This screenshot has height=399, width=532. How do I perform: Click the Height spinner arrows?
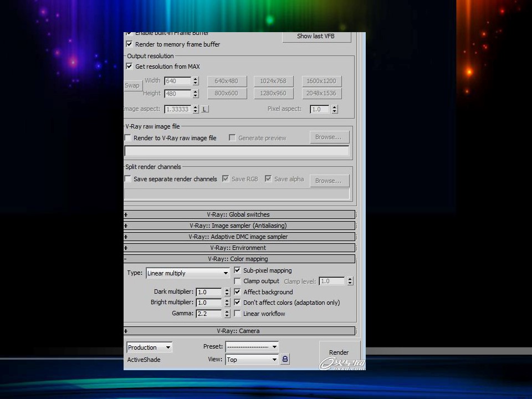click(196, 94)
